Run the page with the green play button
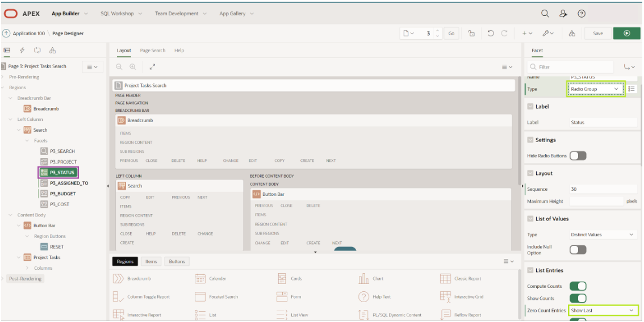 [x=626, y=34]
